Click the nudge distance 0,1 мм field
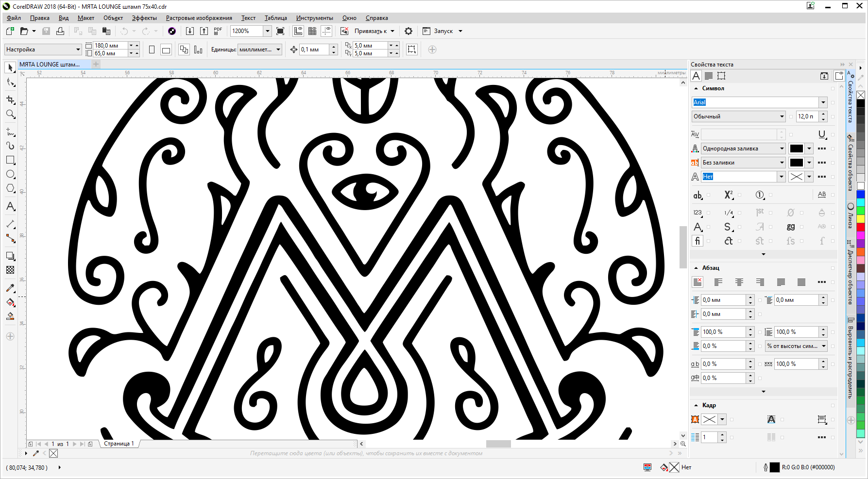The image size is (868, 479). [314, 50]
